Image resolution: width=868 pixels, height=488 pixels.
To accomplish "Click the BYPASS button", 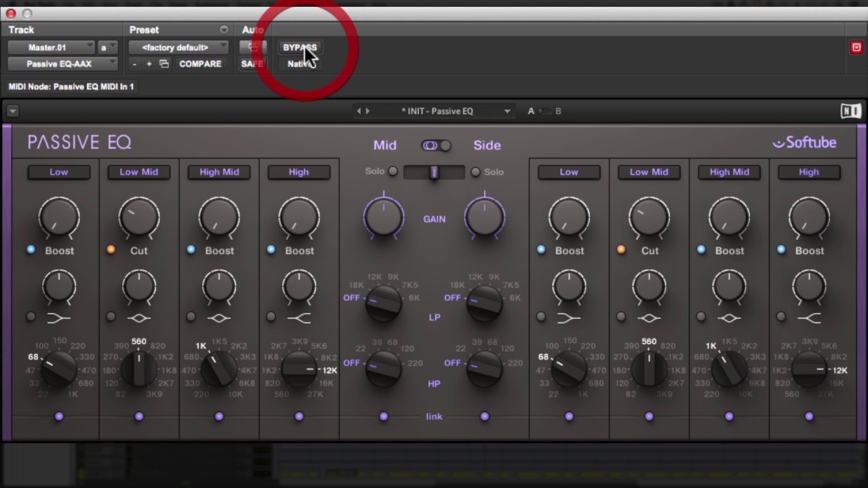I will point(300,47).
